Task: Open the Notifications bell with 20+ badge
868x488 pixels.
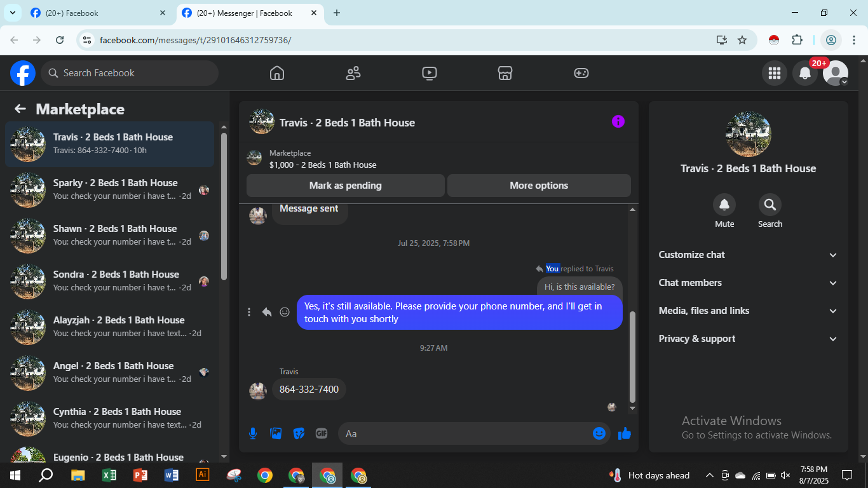Action: pos(805,73)
